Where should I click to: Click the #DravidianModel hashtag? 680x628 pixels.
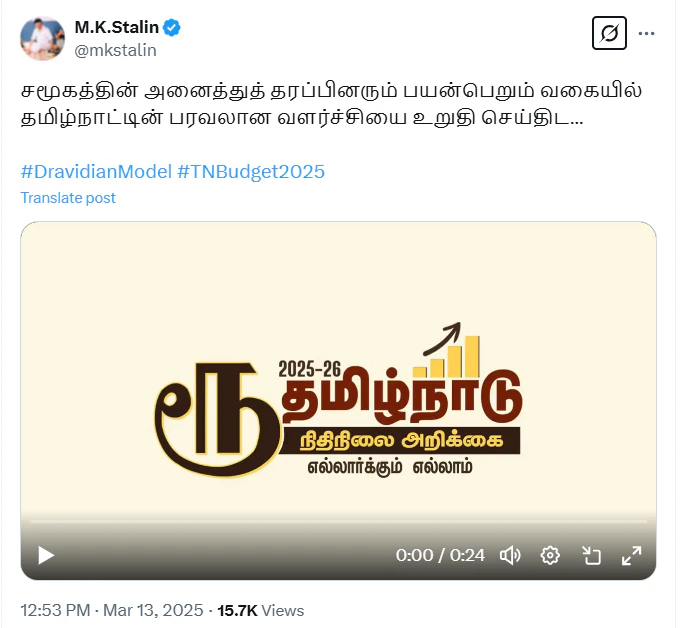click(96, 172)
